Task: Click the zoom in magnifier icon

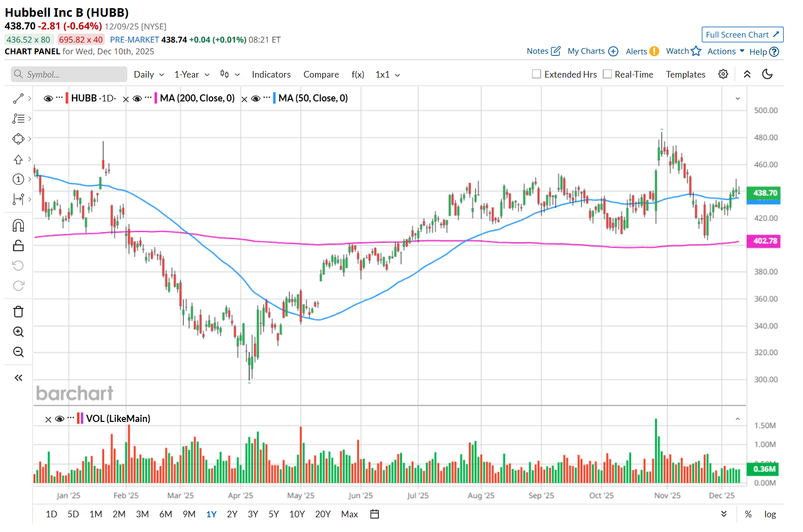Action: (18, 332)
